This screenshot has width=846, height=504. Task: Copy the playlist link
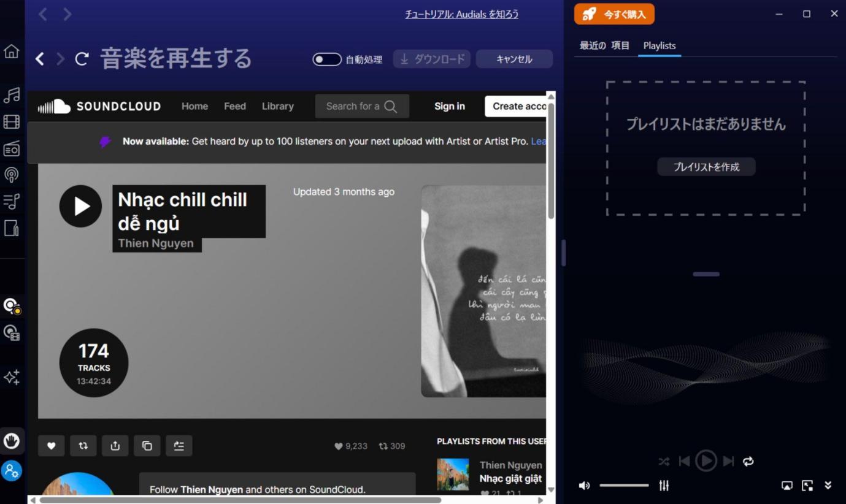[147, 446]
